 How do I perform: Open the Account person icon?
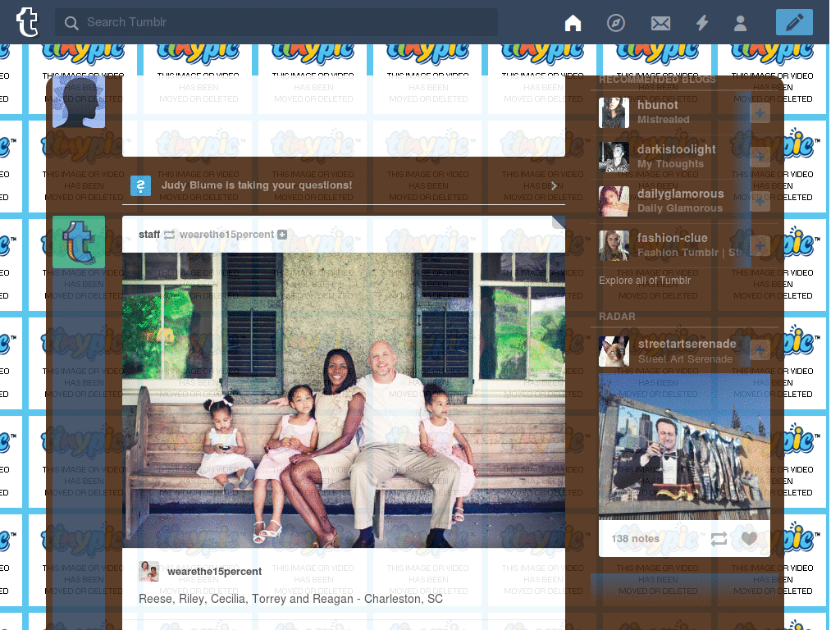pyautogui.click(x=741, y=23)
